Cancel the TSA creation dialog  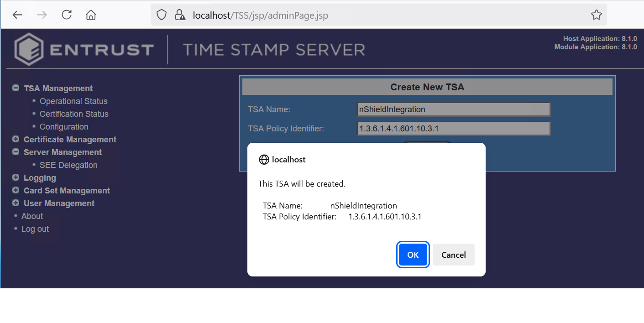click(x=453, y=255)
